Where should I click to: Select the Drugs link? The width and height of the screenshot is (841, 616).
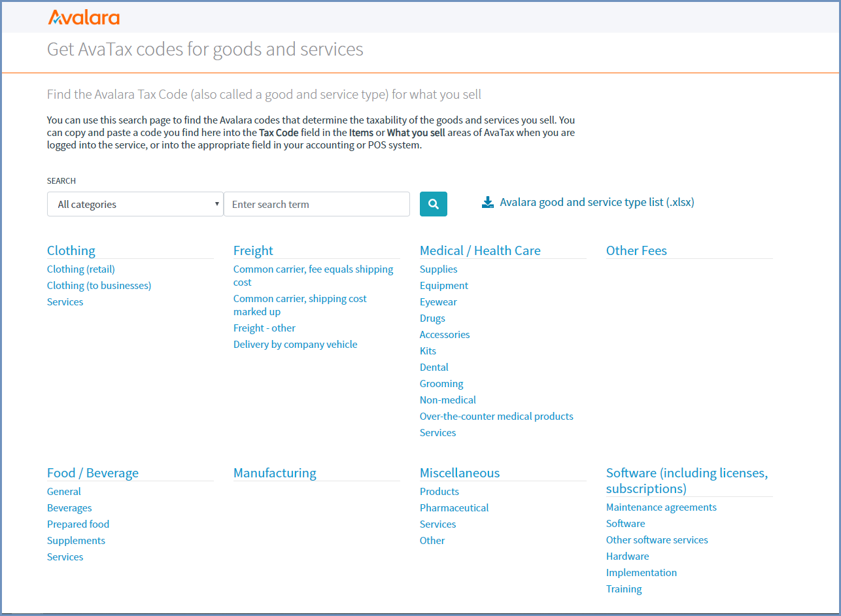click(x=432, y=318)
